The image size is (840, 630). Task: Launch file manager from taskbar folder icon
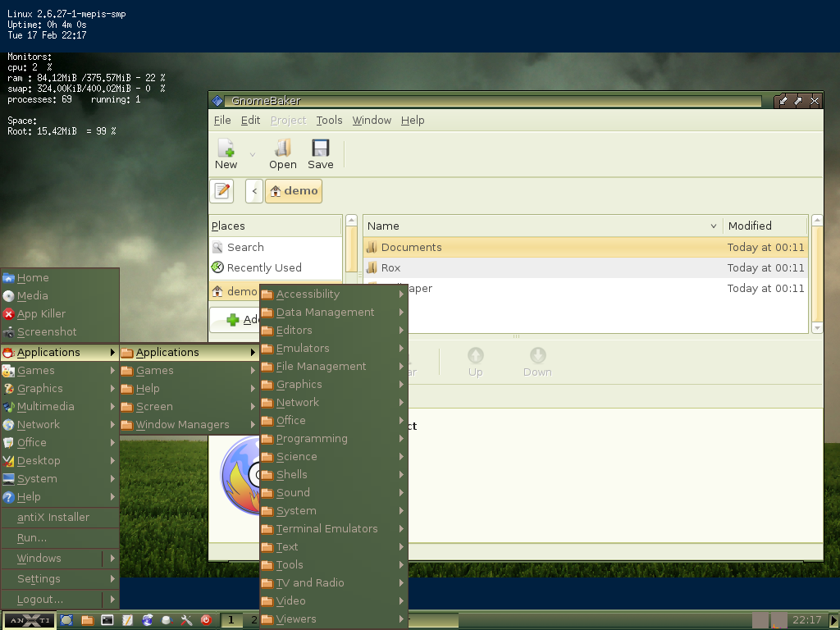[87, 620]
